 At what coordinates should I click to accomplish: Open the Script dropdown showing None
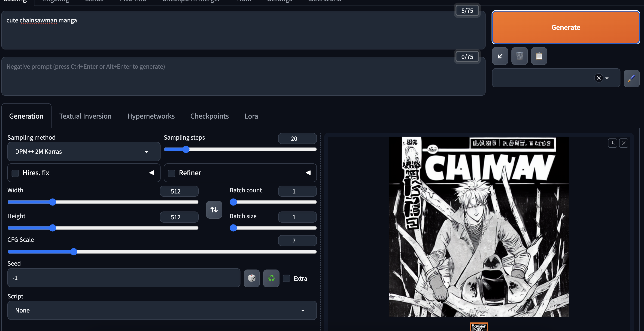162,310
